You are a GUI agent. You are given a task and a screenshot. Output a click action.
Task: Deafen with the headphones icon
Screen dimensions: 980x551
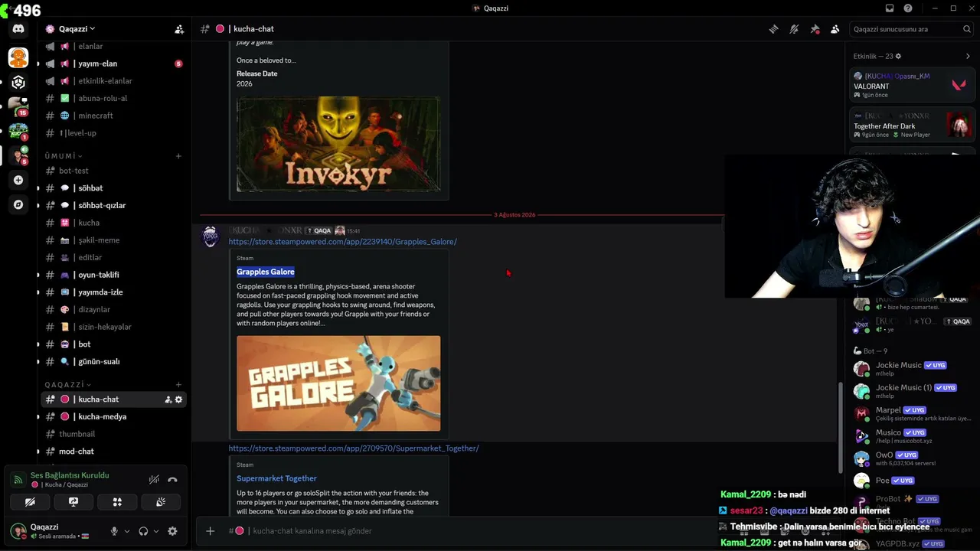pos(143,531)
